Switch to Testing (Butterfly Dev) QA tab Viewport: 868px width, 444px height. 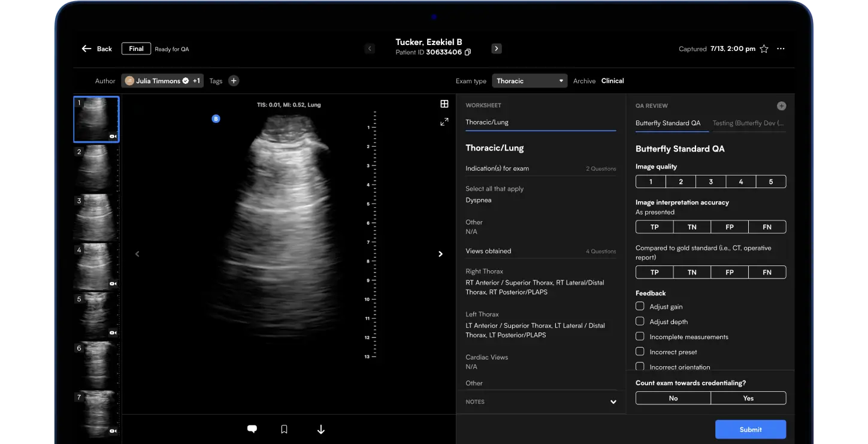coord(748,123)
